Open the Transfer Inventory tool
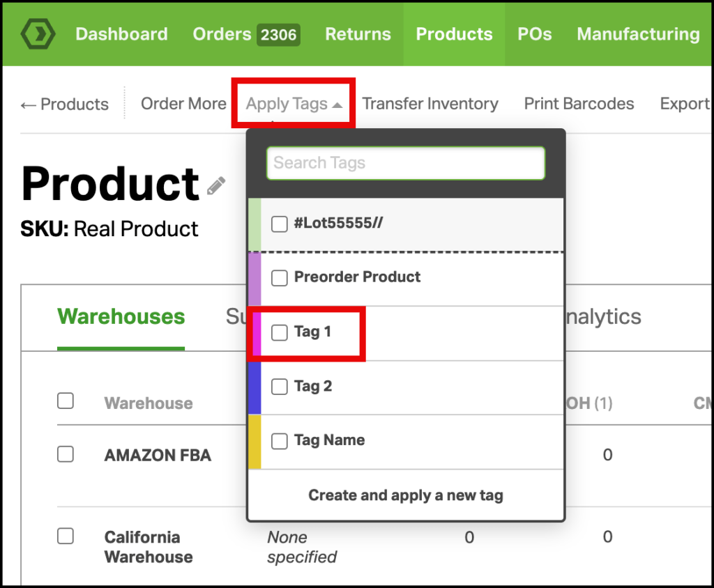The height and width of the screenshot is (588, 714). [430, 103]
